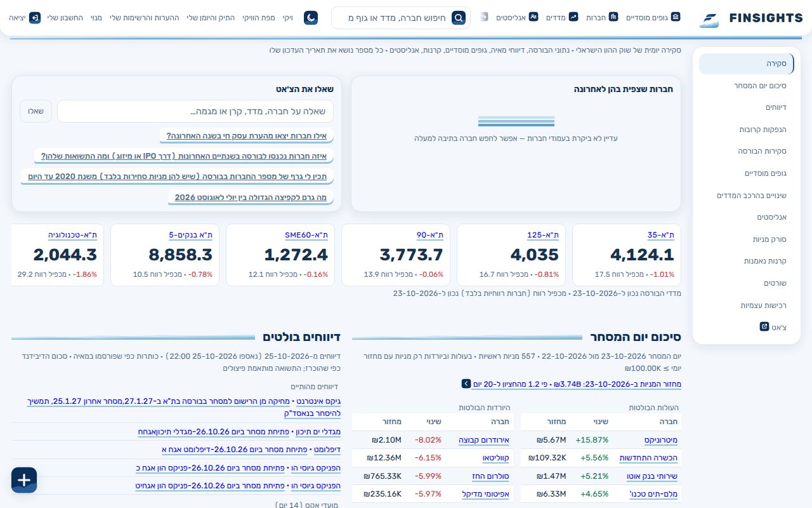
Task: Open שורטים in the sidebar
Action: click(x=747, y=283)
